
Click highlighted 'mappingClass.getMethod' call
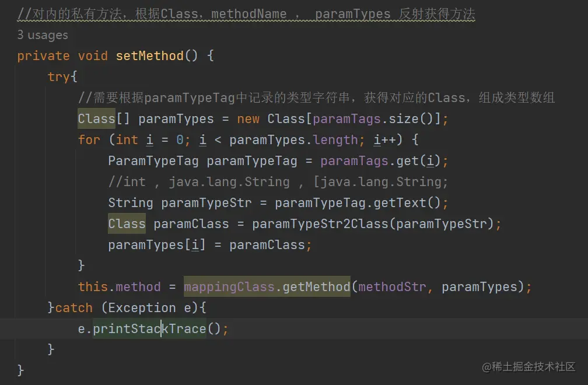click(x=267, y=287)
